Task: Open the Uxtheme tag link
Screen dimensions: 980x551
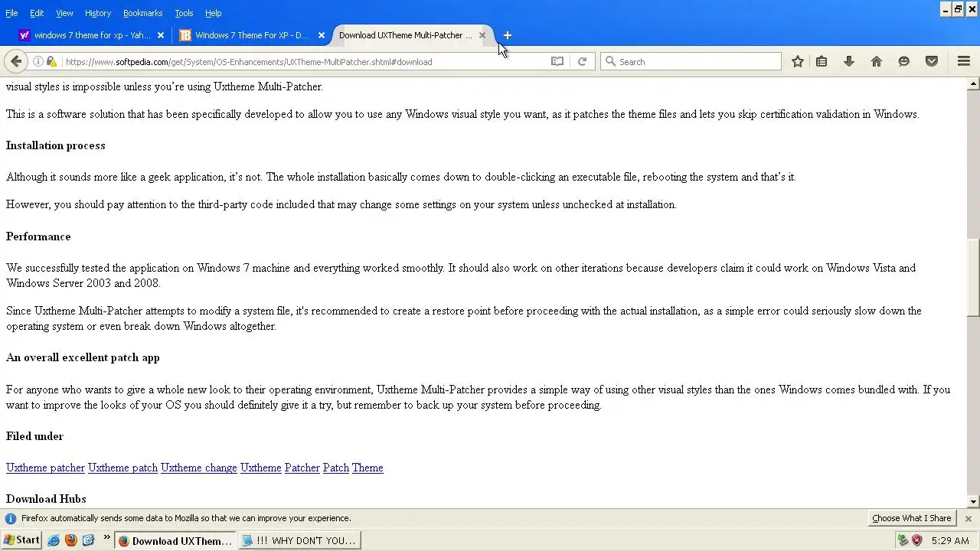Action: click(261, 468)
